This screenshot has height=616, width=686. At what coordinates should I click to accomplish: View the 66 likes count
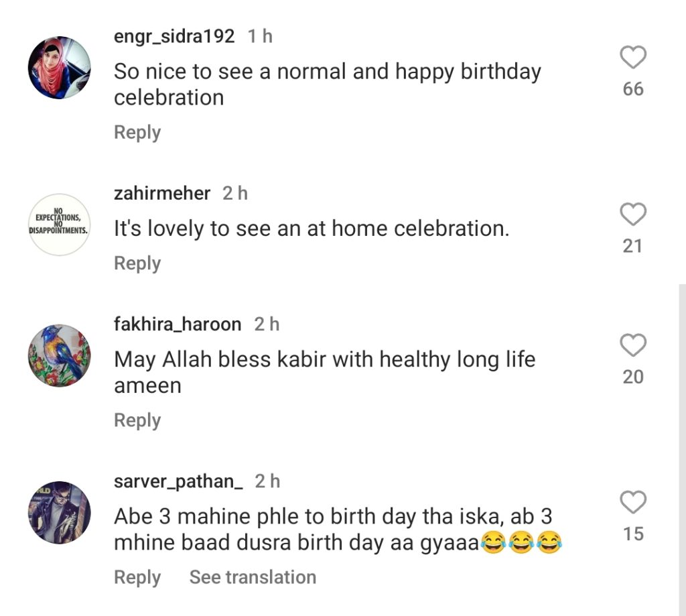[x=632, y=89]
